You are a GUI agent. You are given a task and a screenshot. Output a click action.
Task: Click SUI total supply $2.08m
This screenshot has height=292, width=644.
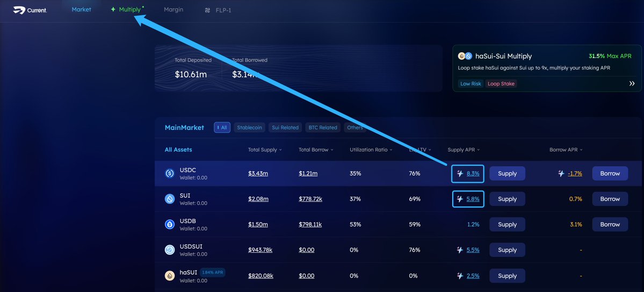point(258,199)
